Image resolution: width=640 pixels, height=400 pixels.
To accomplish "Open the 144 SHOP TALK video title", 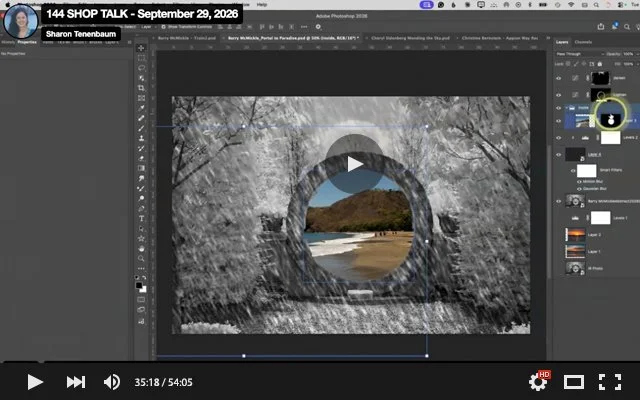I will tap(142, 13).
